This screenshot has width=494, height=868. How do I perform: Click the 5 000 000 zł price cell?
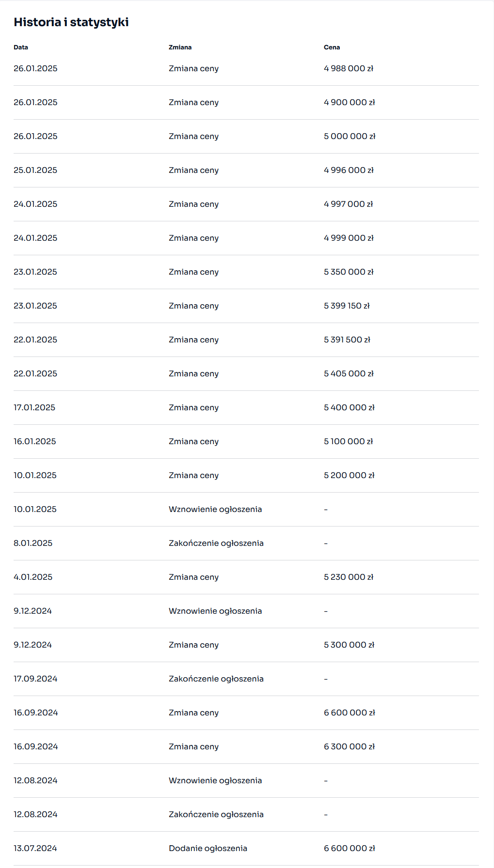[x=349, y=137]
